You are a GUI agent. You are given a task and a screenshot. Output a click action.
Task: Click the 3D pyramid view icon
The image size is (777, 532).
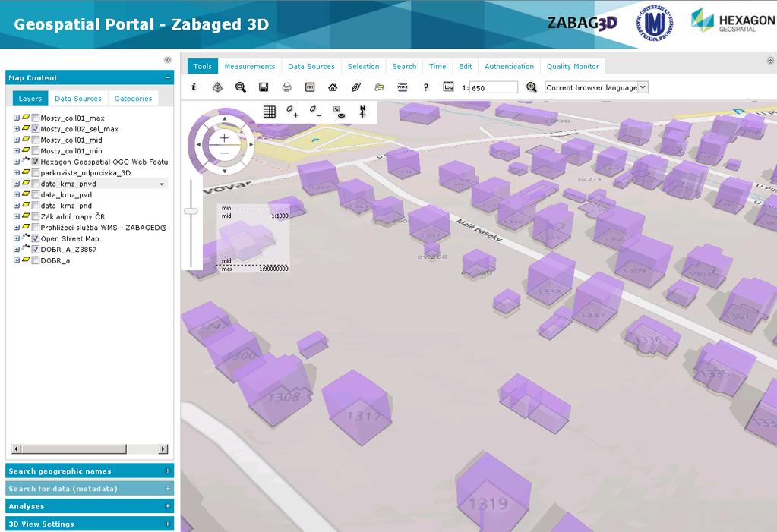pos(217,87)
